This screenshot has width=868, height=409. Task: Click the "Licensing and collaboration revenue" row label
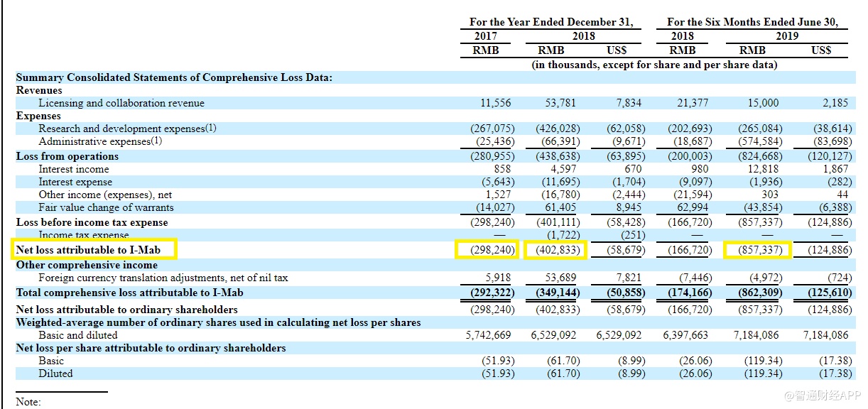121,103
